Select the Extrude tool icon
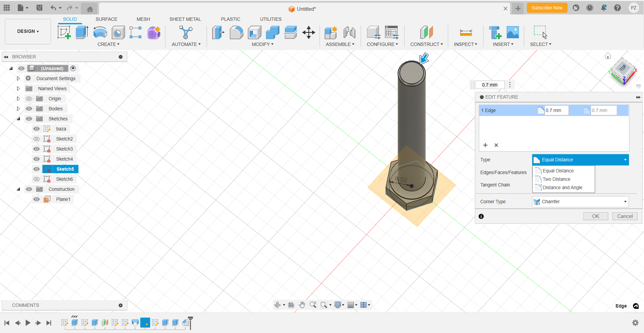Viewport: 644px width, 333px height. [82, 33]
